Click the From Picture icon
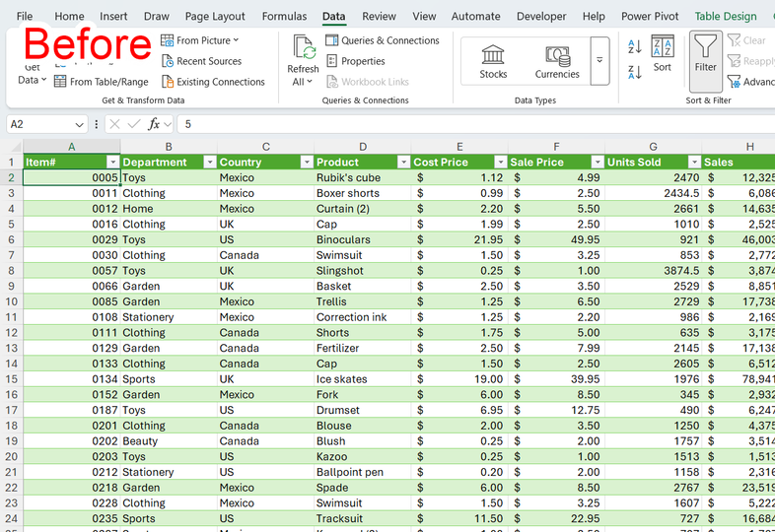 [167, 40]
